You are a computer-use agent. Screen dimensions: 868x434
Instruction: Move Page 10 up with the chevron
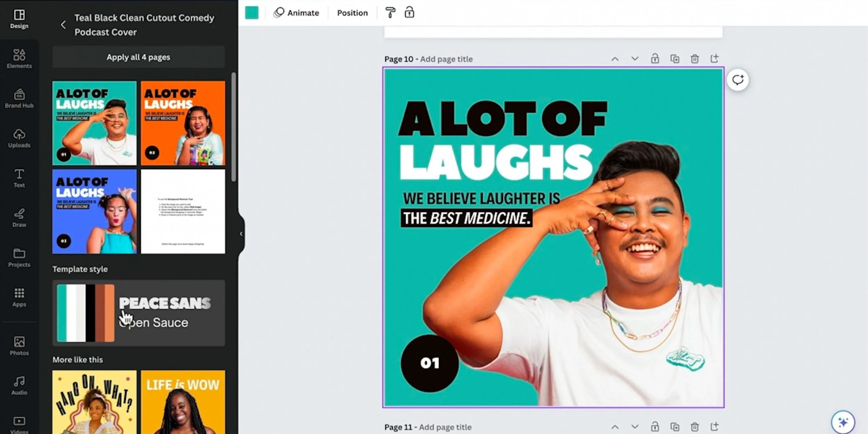pyautogui.click(x=615, y=59)
